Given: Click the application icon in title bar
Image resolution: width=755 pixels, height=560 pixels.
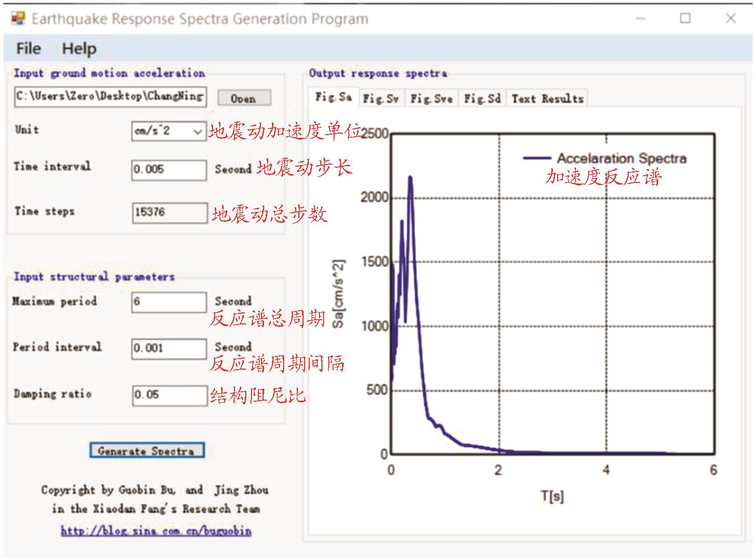Looking at the screenshot, I should (18, 19).
